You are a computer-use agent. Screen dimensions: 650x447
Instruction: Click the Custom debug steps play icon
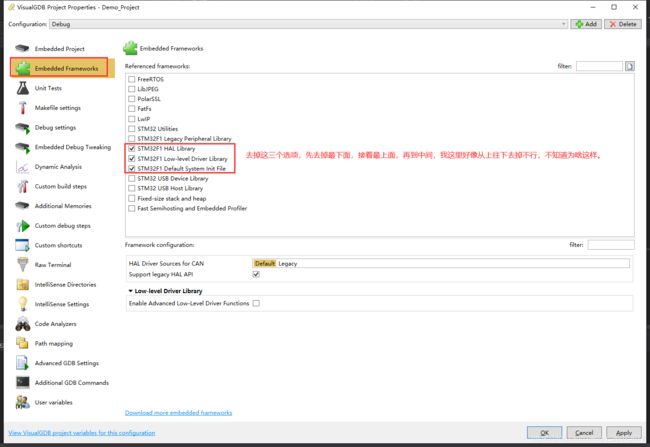[x=23, y=226]
